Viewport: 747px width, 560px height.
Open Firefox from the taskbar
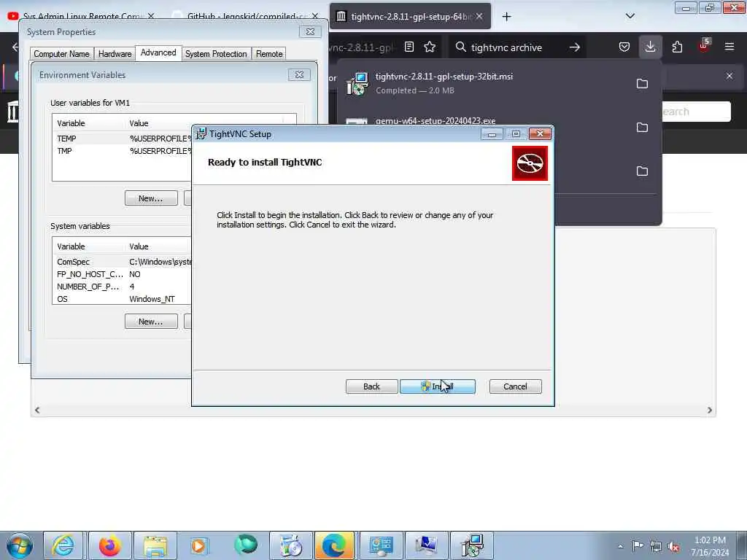(x=109, y=545)
